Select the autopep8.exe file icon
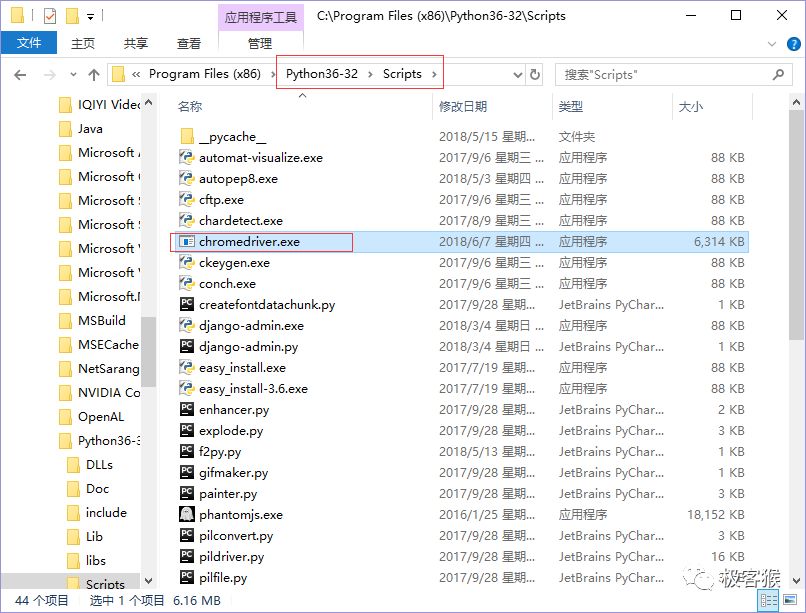The image size is (806, 613). coord(186,178)
